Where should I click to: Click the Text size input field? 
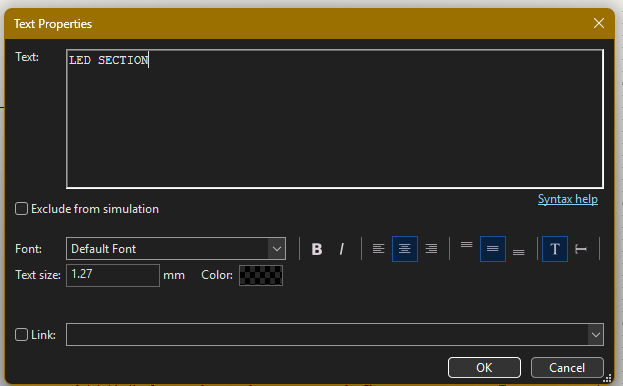click(x=113, y=275)
